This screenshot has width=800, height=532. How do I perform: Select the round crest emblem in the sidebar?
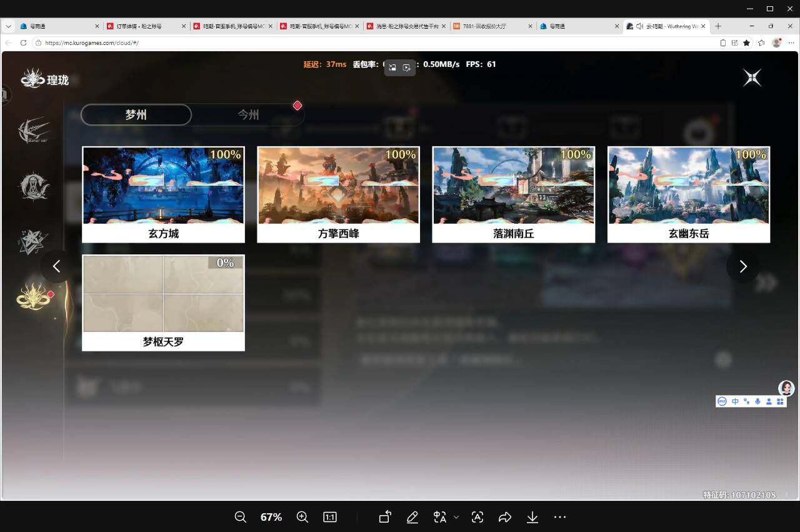(33, 186)
